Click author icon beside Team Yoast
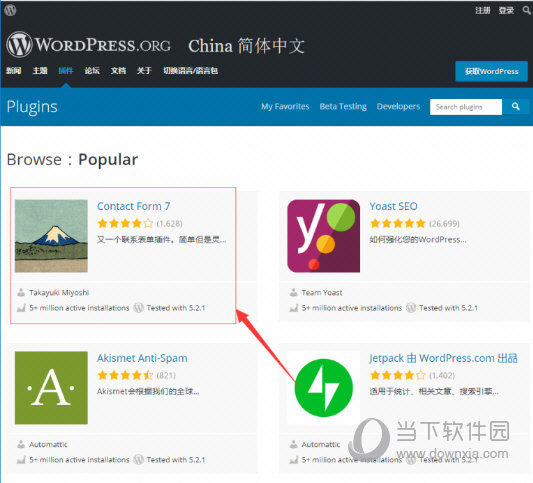This screenshot has width=533, height=483. (293, 292)
